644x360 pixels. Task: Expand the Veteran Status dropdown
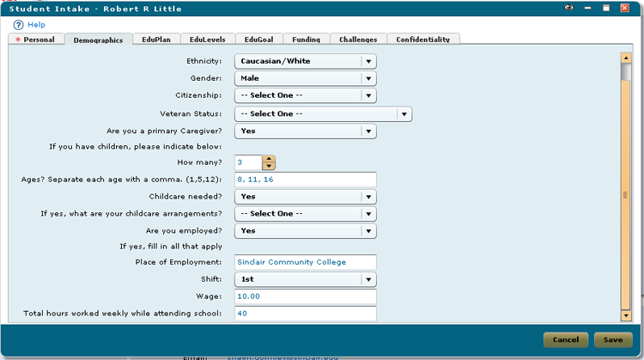403,113
